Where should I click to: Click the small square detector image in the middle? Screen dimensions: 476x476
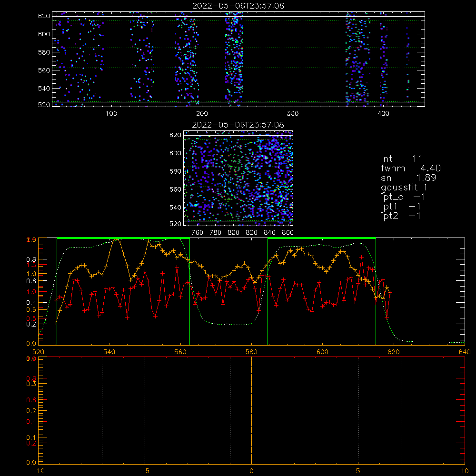point(238,178)
